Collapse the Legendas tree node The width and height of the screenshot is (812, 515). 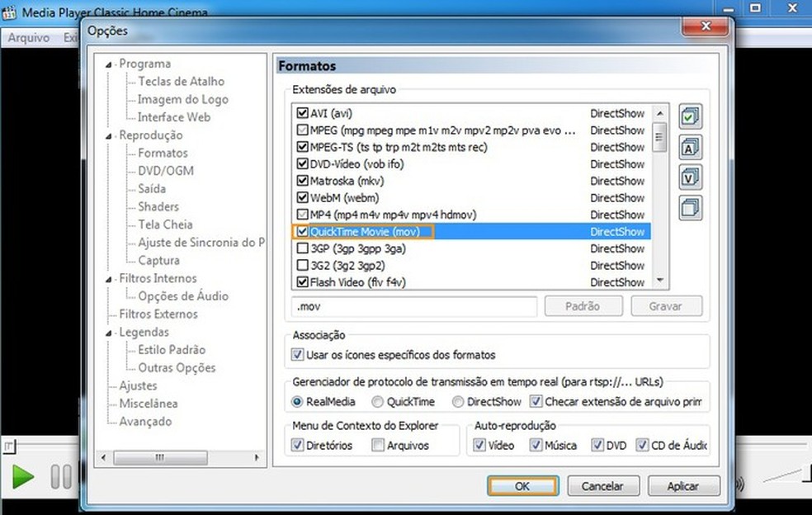[x=108, y=333]
